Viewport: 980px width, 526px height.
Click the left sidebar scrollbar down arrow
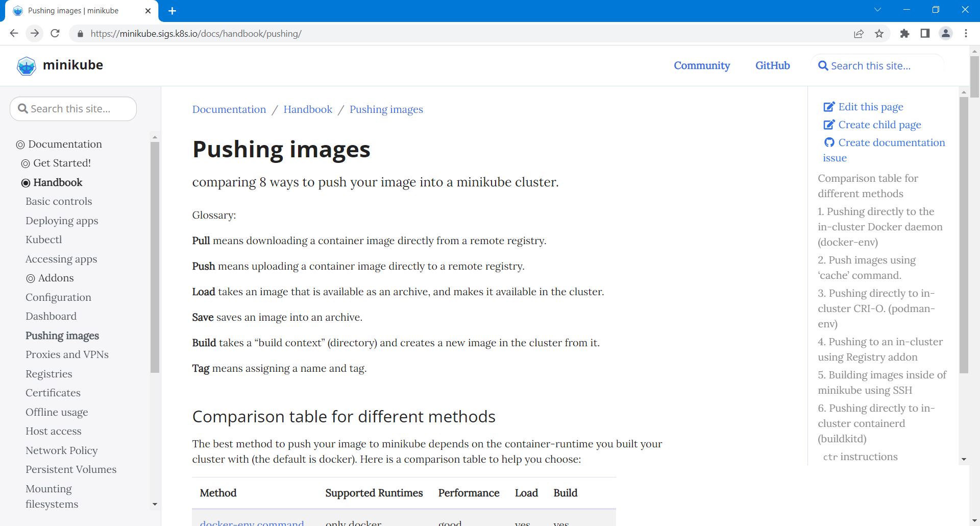point(155,505)
